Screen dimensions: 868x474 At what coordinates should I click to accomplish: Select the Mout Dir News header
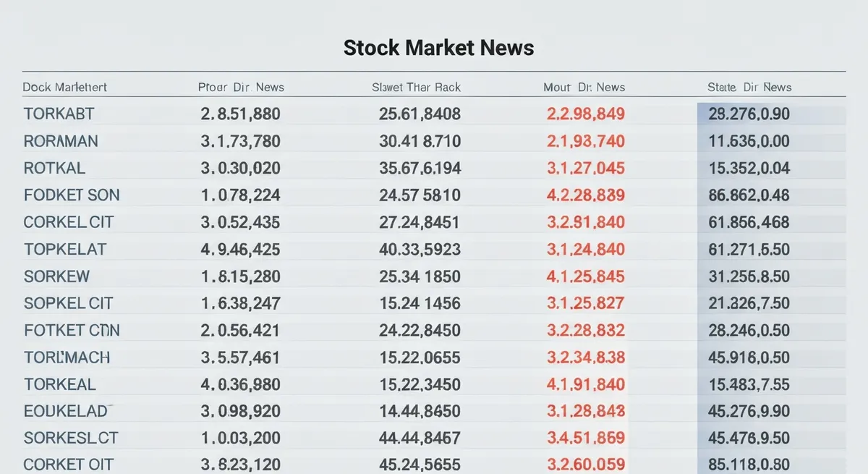tap(584, 87)
